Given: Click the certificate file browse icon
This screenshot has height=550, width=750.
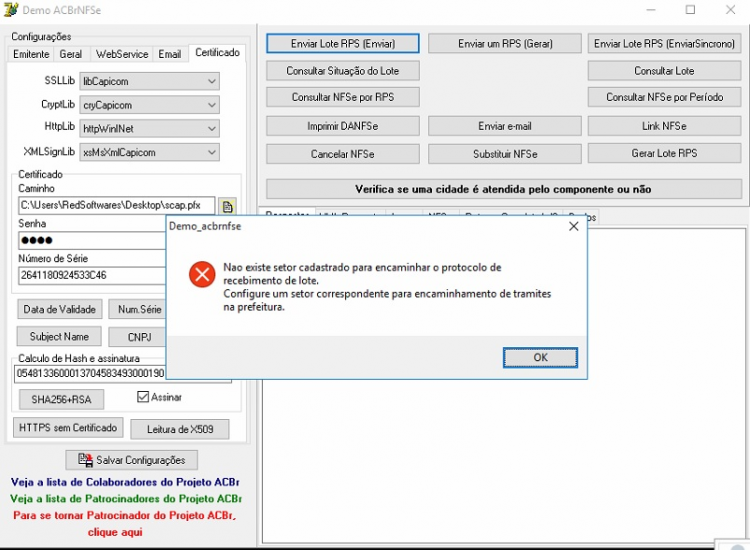Looking at the screenshot, I should [x=227, y=206].
